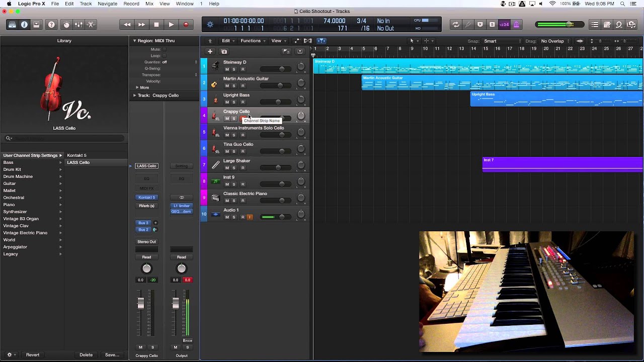This screenshot has height=362, width=644.
Task: Toggle waveform zoom button
Action: click(580, 41)
